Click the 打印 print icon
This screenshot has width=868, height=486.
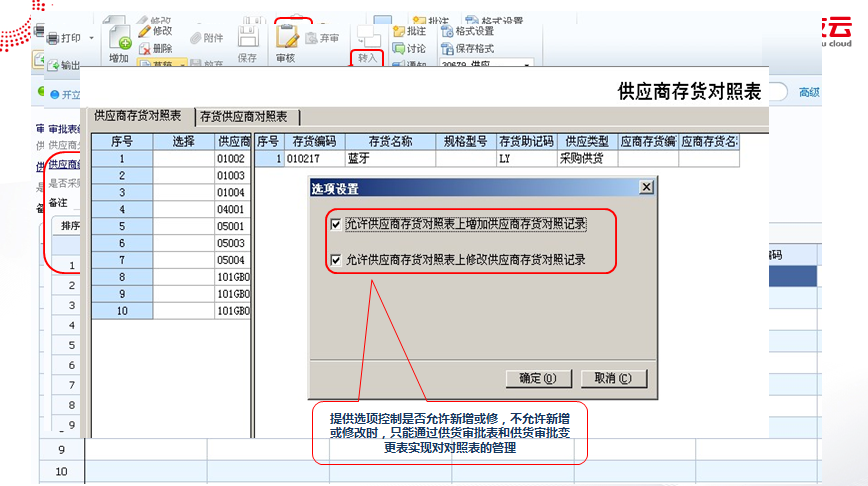point(53,38)
